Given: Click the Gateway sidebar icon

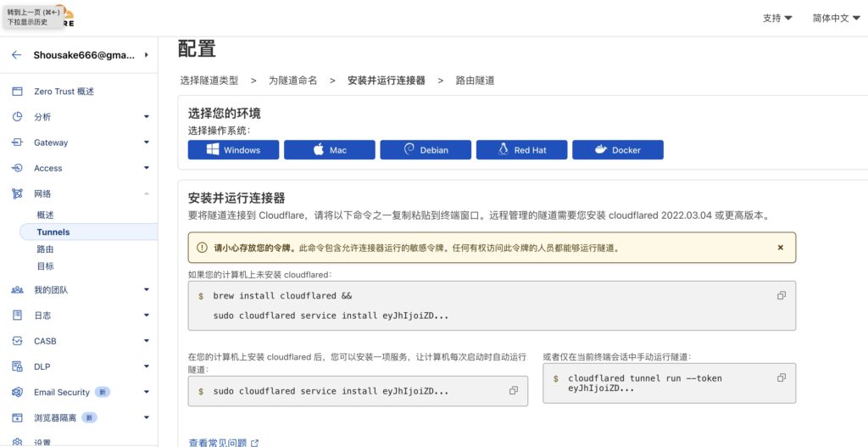Looking at the screenshot, I should tap(17, 142).
